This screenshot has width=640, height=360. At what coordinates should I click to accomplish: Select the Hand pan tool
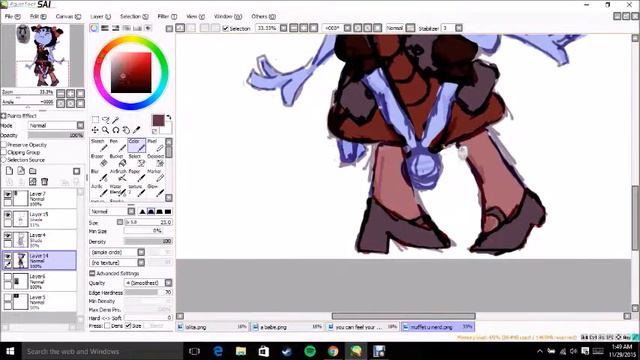126,130
